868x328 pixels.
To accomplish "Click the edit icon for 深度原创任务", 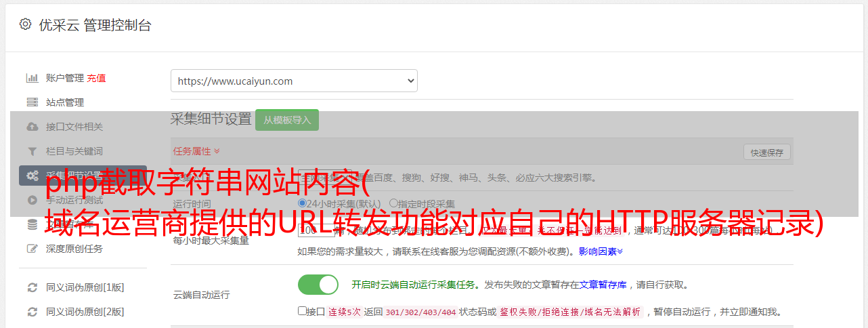I will [x=32, y=249].
